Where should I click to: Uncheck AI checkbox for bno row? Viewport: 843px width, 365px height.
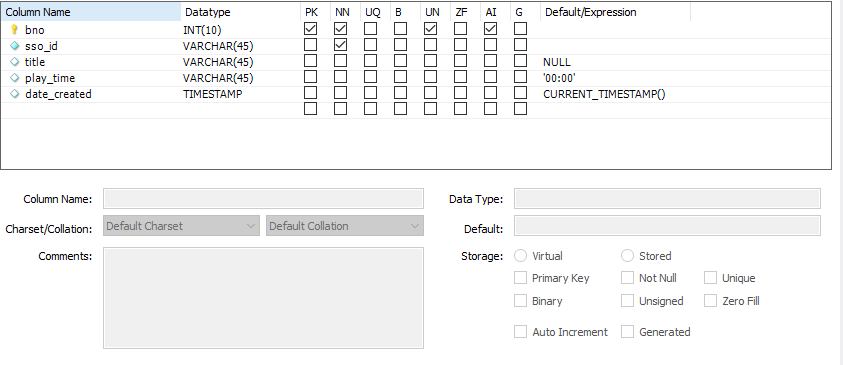(x=490, y=28)
